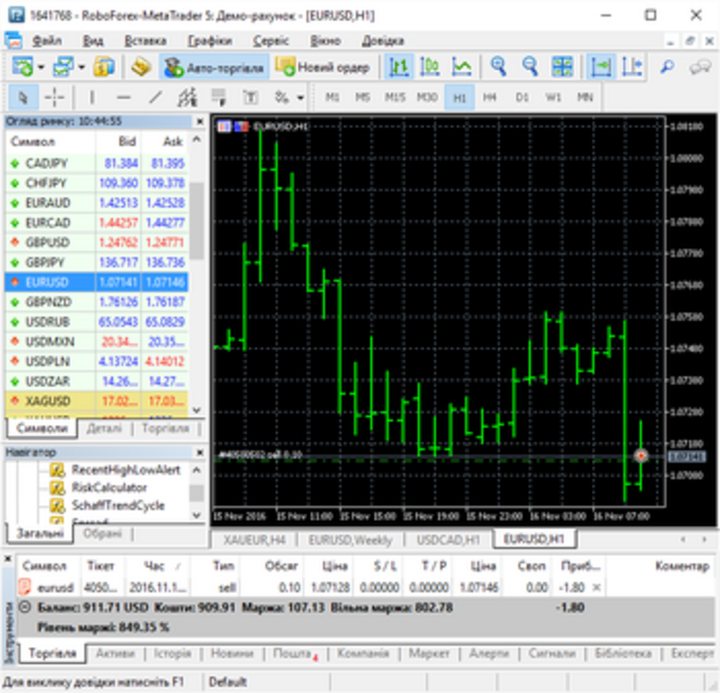
Task: Switch to M15 timeframe
Action: click(x=395, y=97)
